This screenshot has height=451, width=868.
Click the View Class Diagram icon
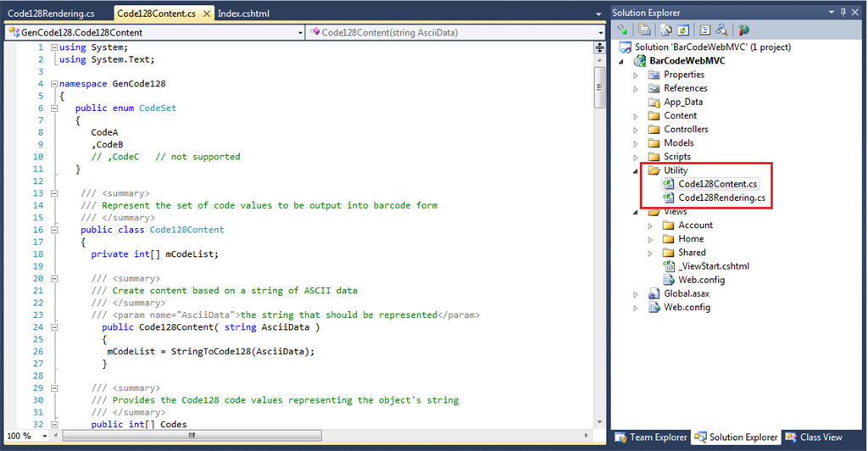[x=722, y=30]
